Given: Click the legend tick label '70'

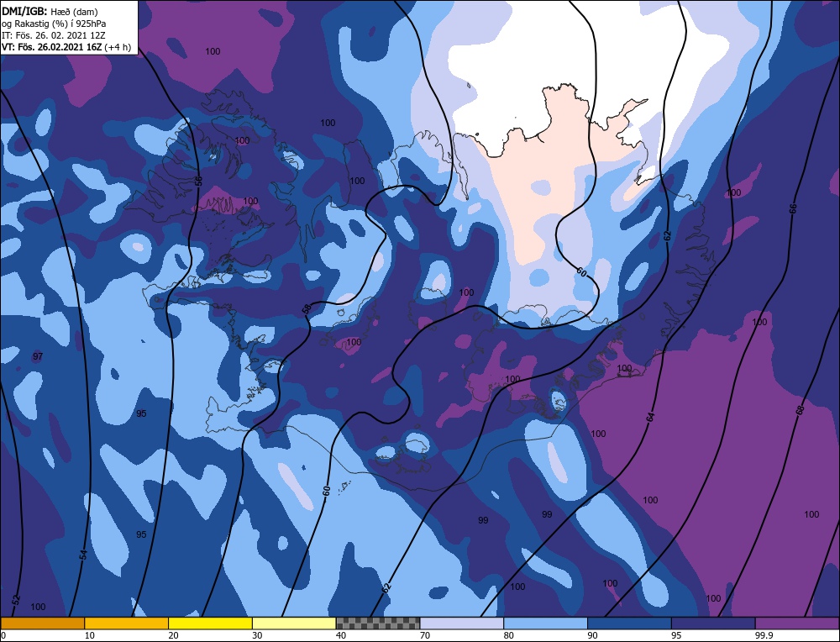Looking at the screenshot, I should pyautogui.click(x=425, y=635).
